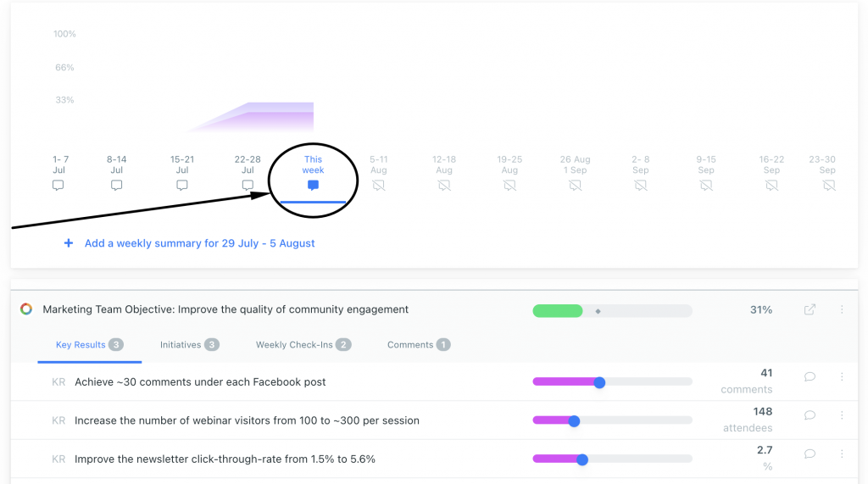Open the comment icon under 1-7 Jul

pyautogui.click(x=58, y=185)
